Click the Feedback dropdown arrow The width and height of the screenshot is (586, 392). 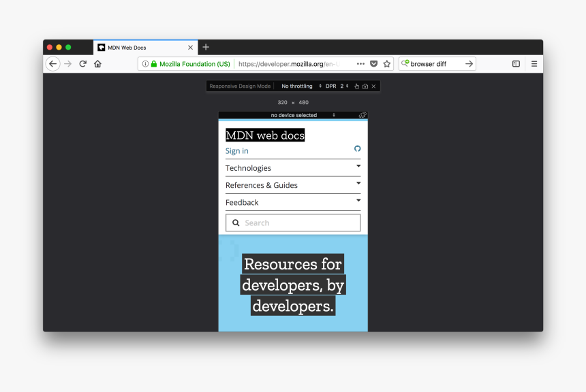point(358,201)
